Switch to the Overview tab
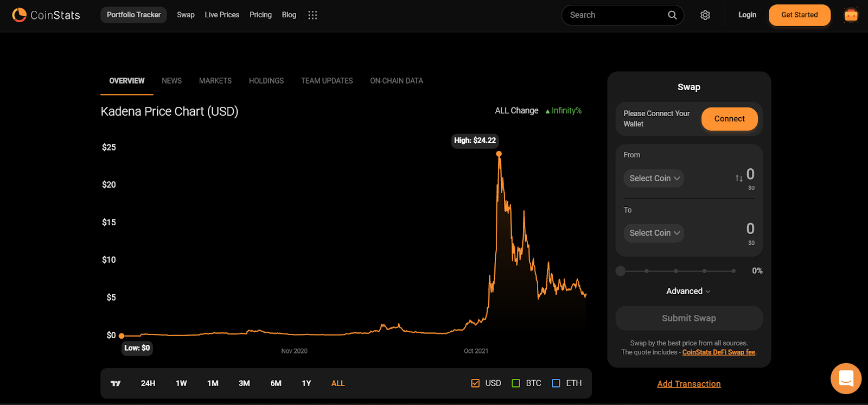This screenshot has height=405, width=868. (127, 81)
